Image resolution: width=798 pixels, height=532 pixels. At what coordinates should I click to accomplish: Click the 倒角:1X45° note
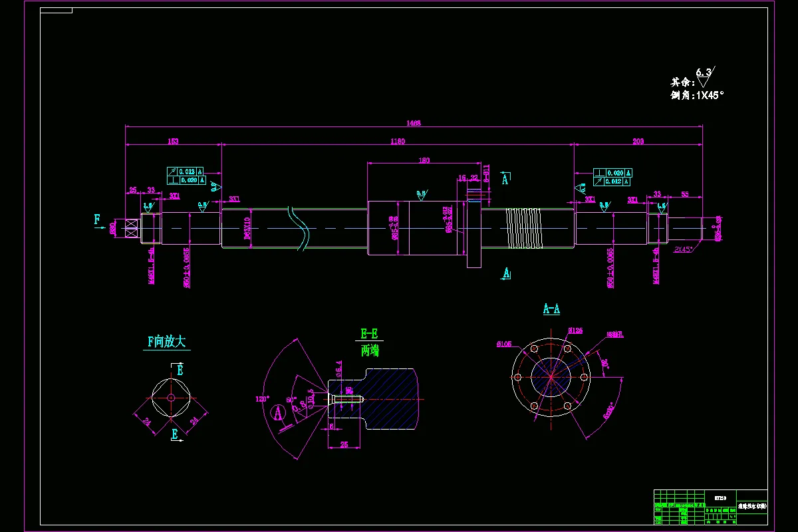click(697, 95)
